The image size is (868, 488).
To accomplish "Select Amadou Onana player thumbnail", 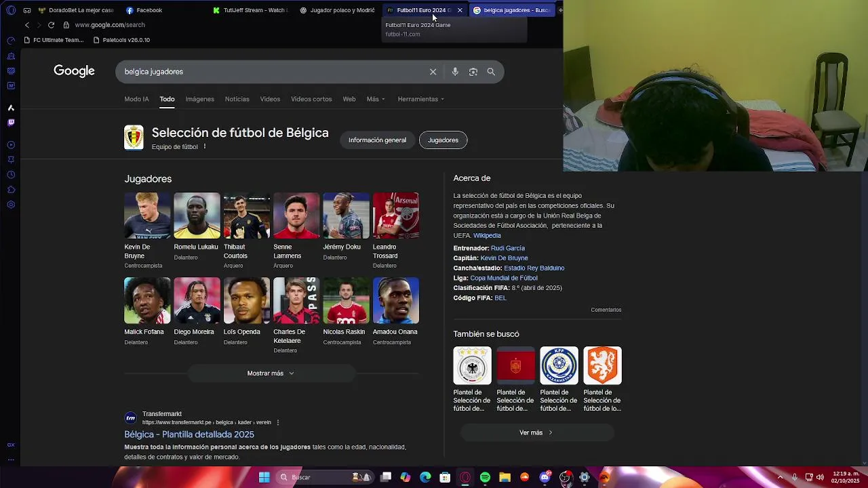I will pyautogui.click(x=396, y=300).
